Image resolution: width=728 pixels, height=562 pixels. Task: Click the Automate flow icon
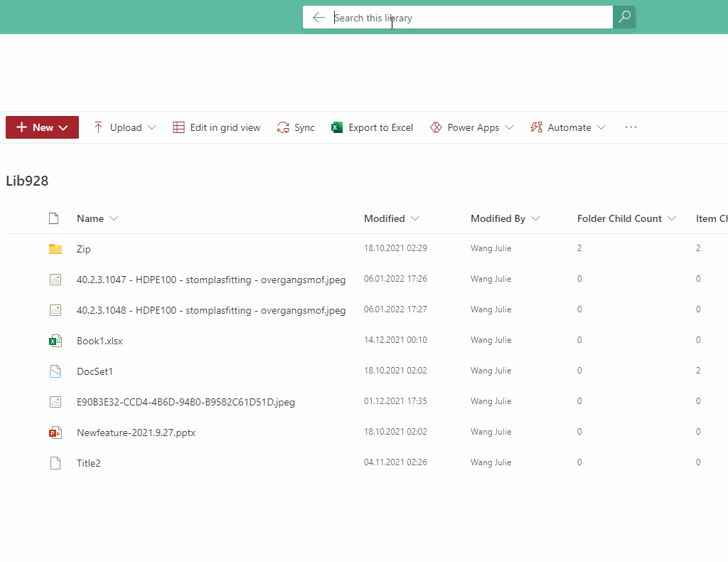click(535, 127)
